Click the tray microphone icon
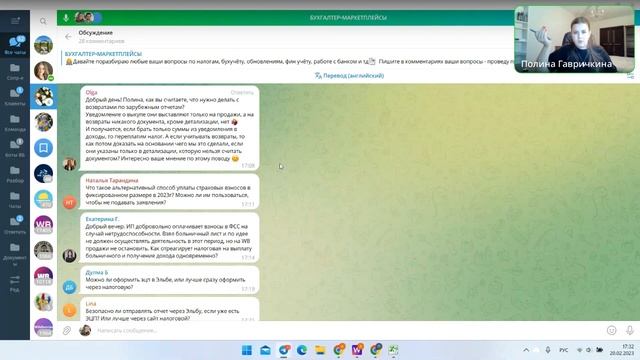 point(548,350)
